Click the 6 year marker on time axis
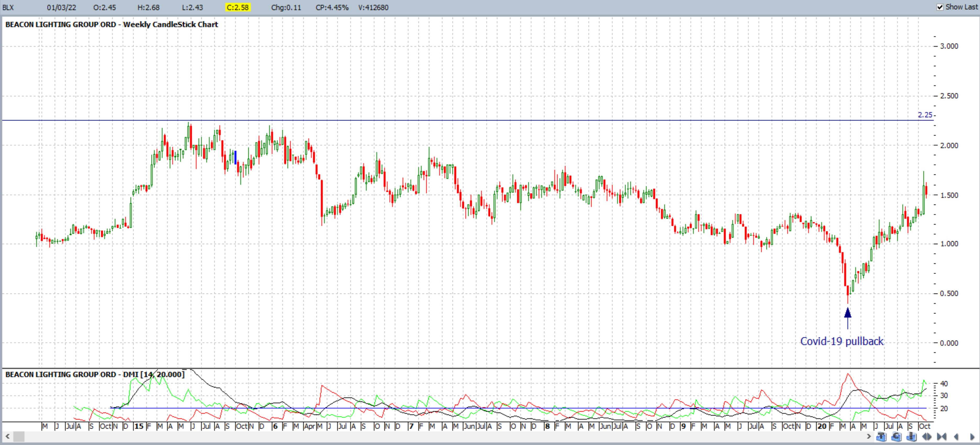Image resolution: width=980 pixels, height=445 pixels. pyautogui.click(x=276, y=426)
